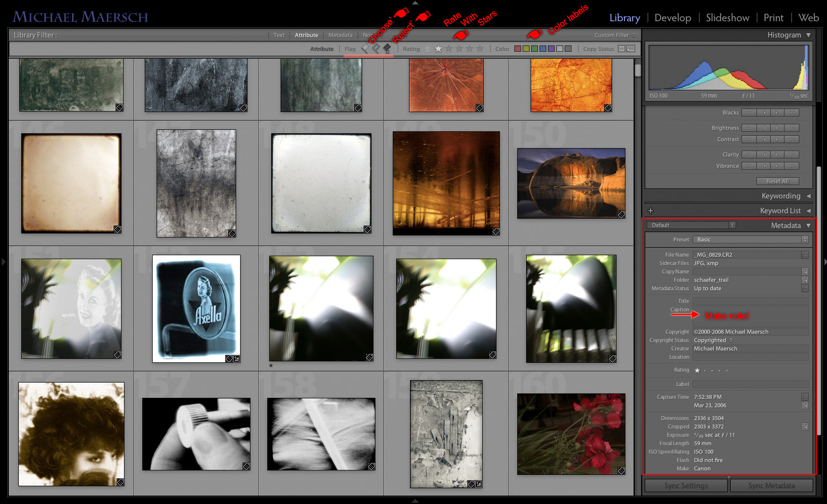Toggle the virtual copies Copy Status filter

pos(631,48)
